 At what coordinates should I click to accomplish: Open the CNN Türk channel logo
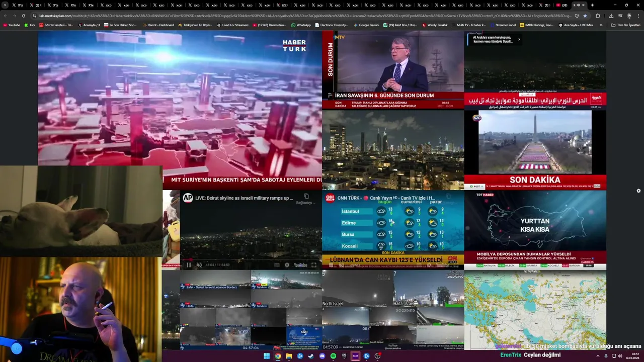[x=330, y=198]
